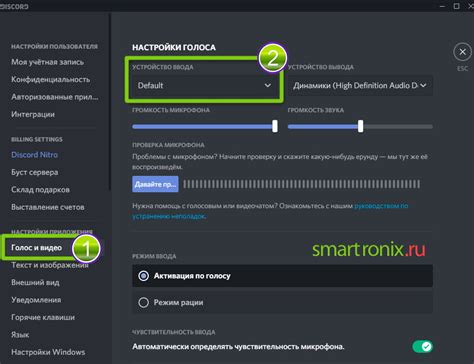Select the Активация по голосу radio button
474x364 pixels.
coord(144,276)
